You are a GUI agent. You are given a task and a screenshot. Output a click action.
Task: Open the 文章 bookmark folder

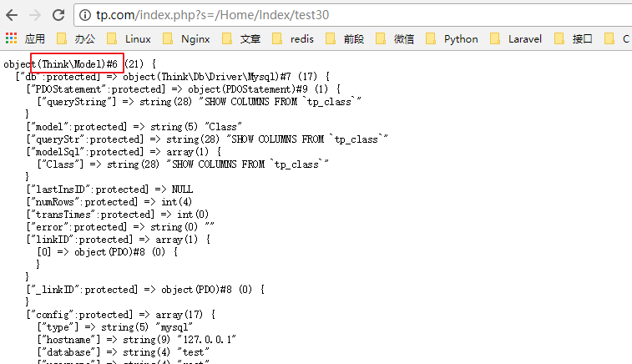pyautogui.click(x=242, y=38)
